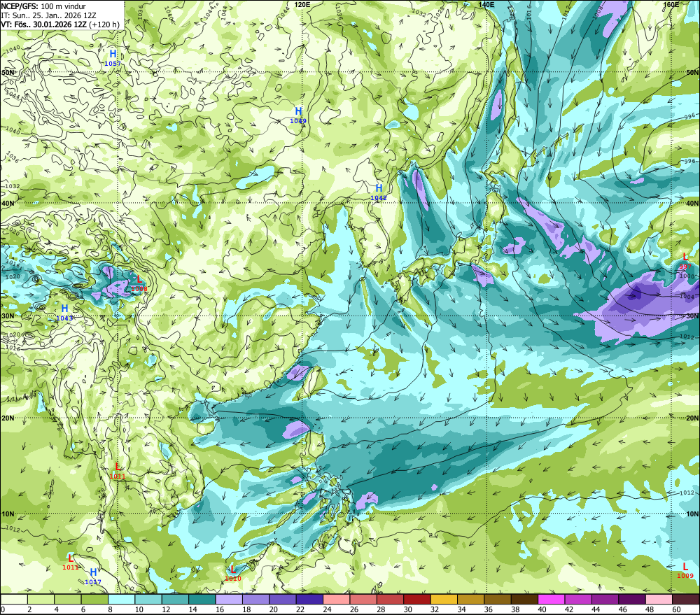Click the L 997 low pressure marker
The width and height of the screenshot is (700, 615).
[685, 261]
